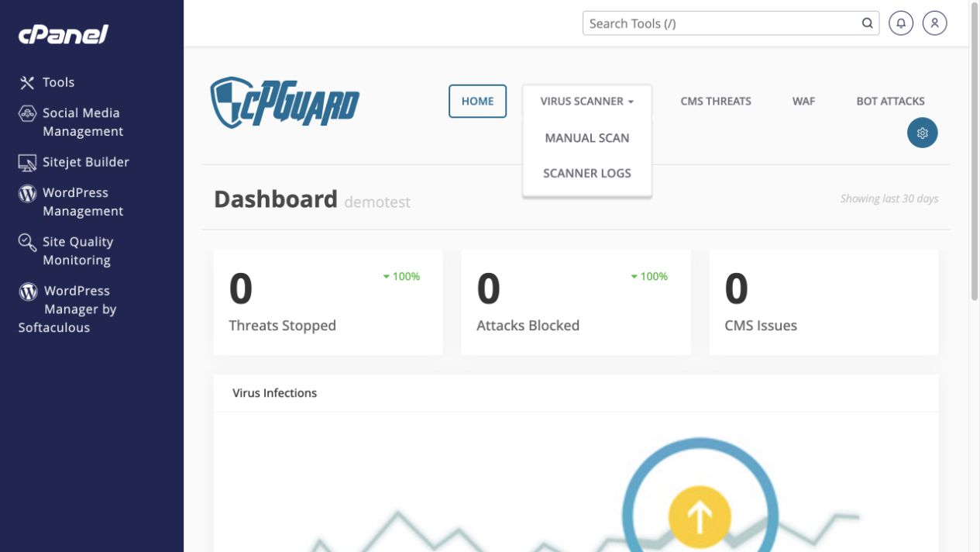
Task: Click the Threats Stopped card
Action: click(x=328, y=302)
